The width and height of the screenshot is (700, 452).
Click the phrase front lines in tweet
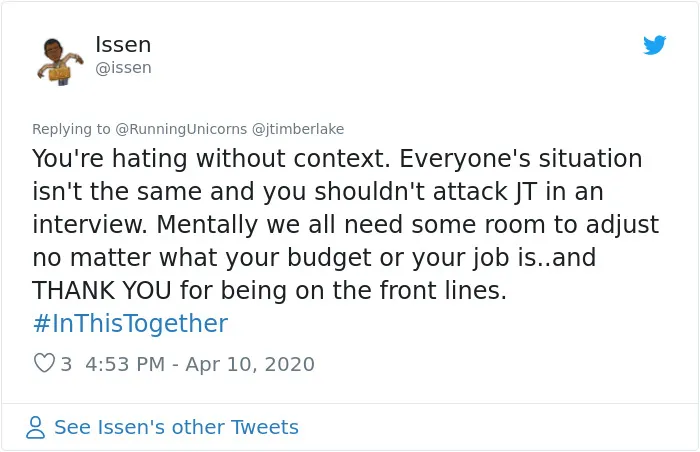(443, 290)
